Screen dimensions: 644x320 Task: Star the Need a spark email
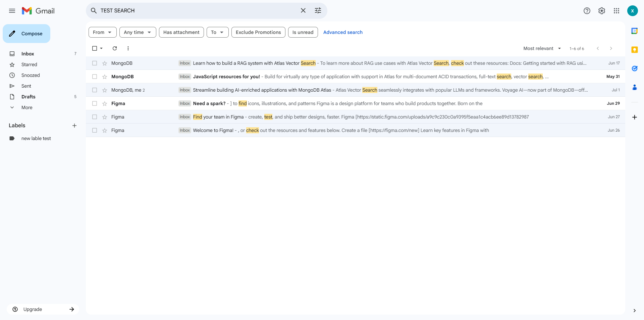pyautogui.click(x=105, y=104)
